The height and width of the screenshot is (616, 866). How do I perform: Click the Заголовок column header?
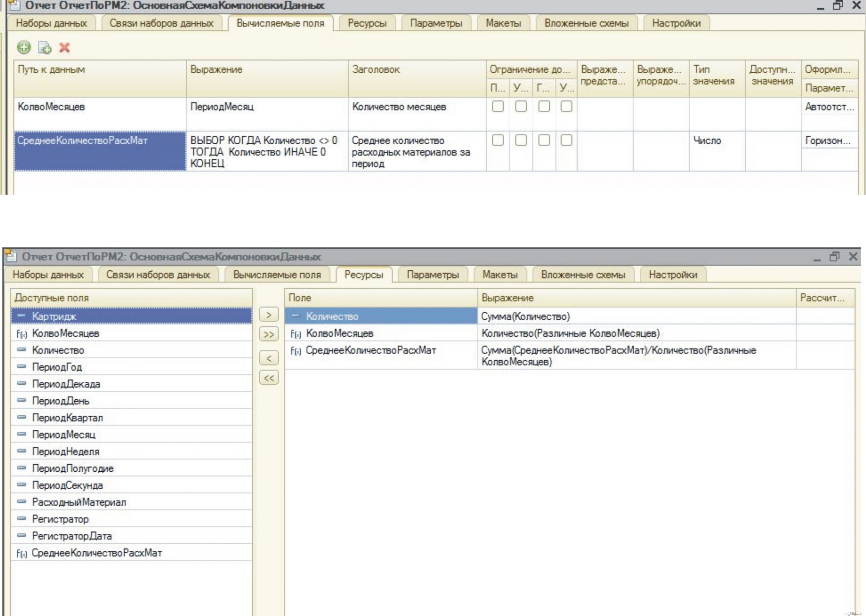(x=417, y=78)
